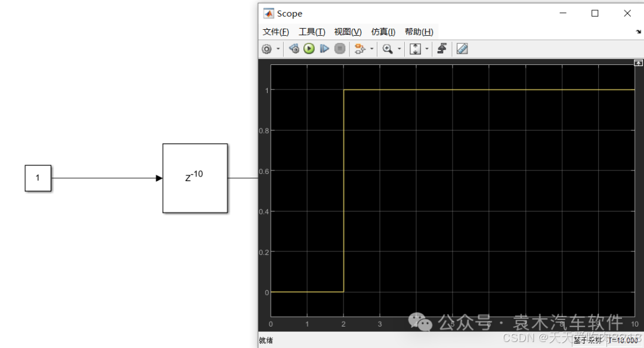This screenshot has width=644, height=348.
Task: Click the x-axis tick label 3
Action: pyautogui.click(x=379, y=324)
